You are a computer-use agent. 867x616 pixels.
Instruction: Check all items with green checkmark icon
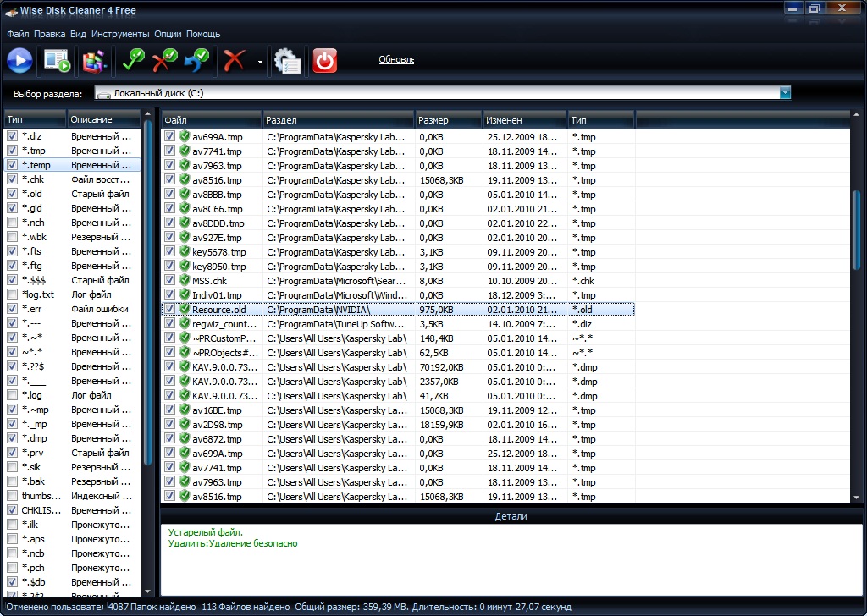click(133, 60)
